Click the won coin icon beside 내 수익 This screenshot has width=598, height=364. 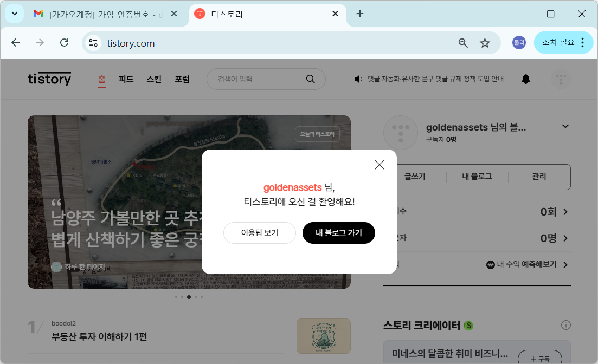tap(491, 264)
